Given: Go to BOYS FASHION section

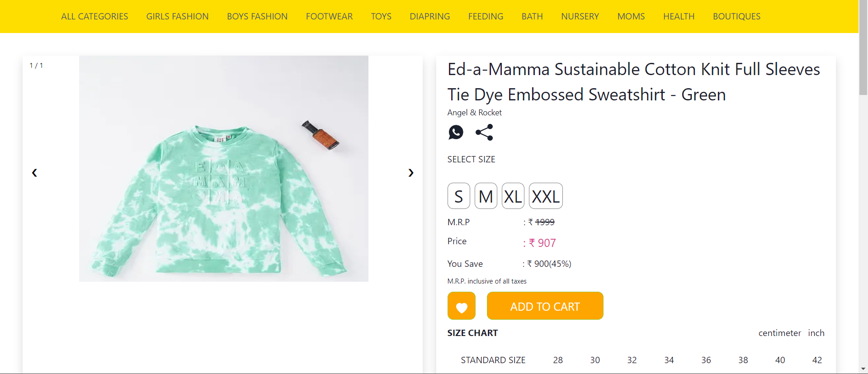Looking at the screenshot, I should (257, 17).
